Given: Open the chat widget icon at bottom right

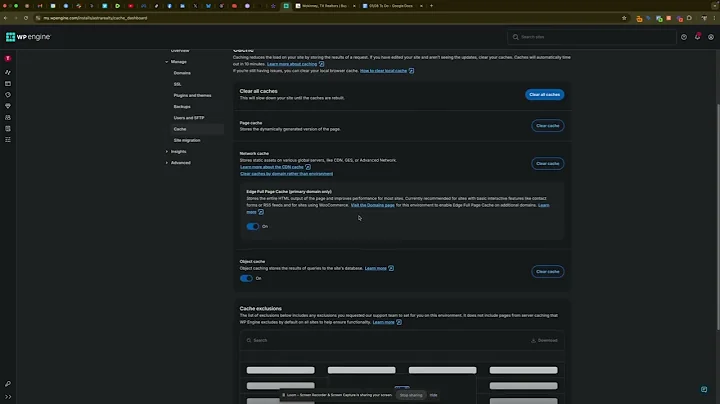Looking at the screenshot, I should coord(704,389).
